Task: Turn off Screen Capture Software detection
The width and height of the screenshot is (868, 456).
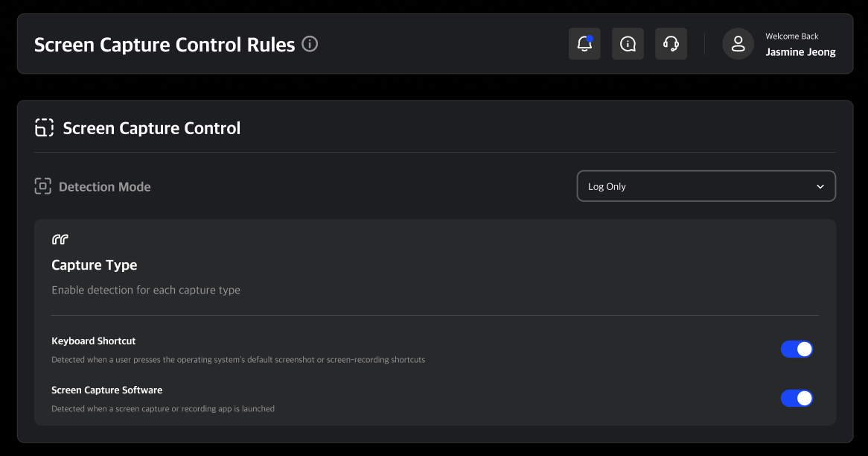Action: click(x=797, y=398)
